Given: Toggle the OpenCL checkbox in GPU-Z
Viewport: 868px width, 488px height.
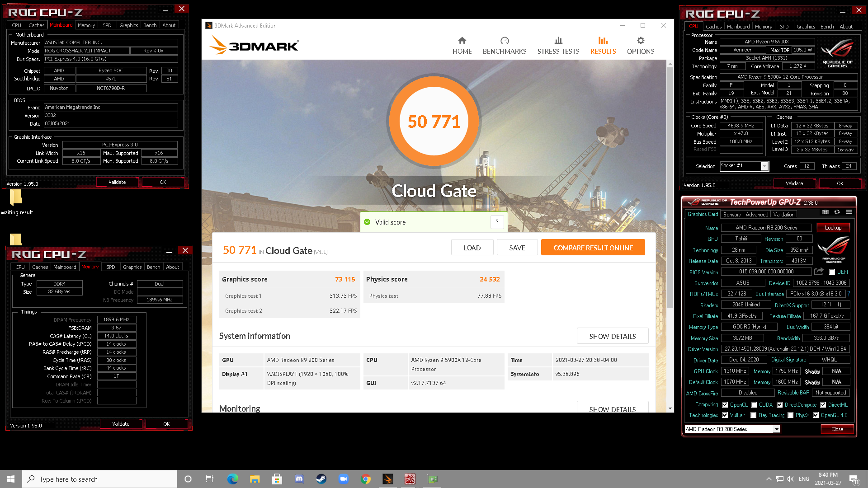Looking at the screenshot, I should tap(725, 405).
